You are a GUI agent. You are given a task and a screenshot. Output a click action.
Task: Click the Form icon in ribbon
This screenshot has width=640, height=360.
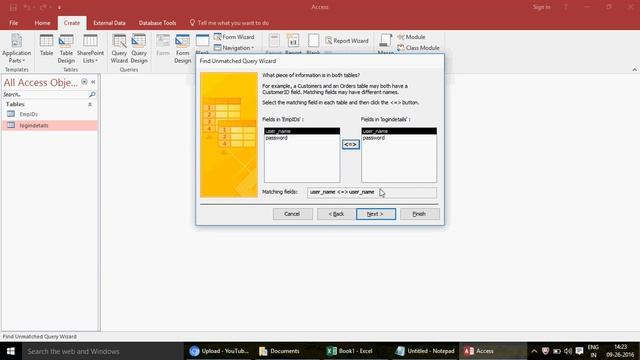[163, 45]
